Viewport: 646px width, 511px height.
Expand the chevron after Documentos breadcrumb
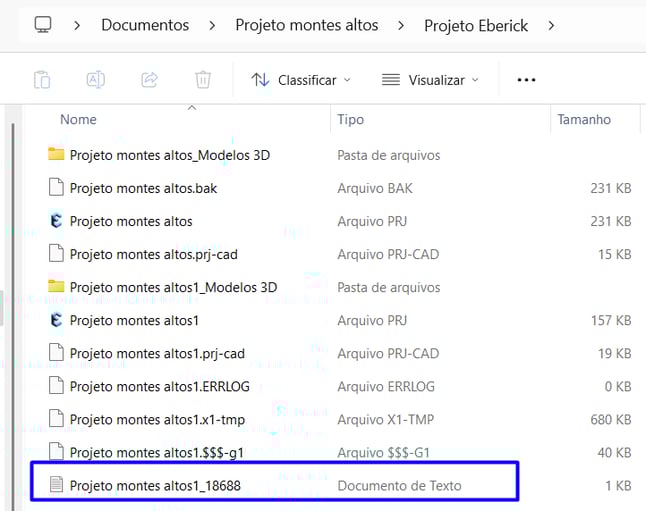212,25
